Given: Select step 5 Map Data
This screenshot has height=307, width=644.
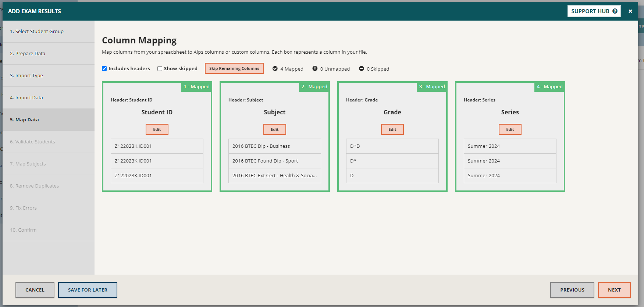Looking at the screenshot, I should click(x=49, y=120).
